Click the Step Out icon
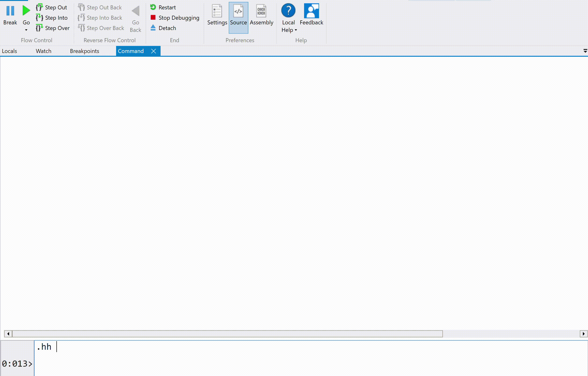The width and height of the screenshot is (588, 376). pos(39,7)
